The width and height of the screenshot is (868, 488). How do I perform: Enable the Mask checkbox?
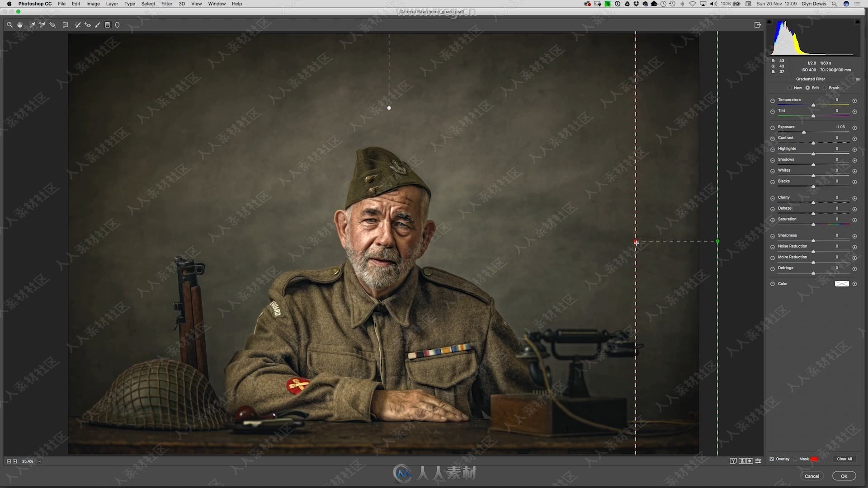(x=795, y=459)
